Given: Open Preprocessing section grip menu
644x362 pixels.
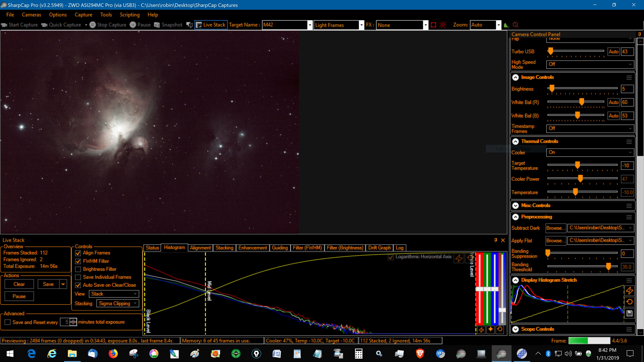Looking at the screenshot, I should [629, 217].
